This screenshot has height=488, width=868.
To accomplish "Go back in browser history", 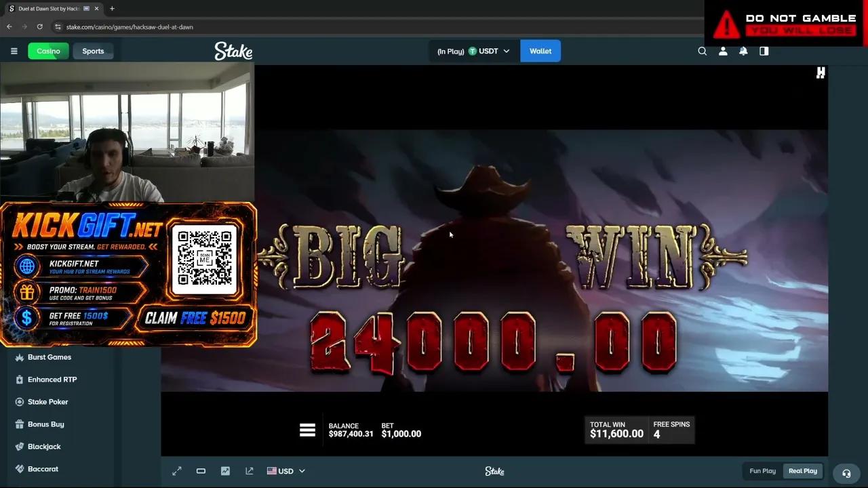I will tap(9, 26).
